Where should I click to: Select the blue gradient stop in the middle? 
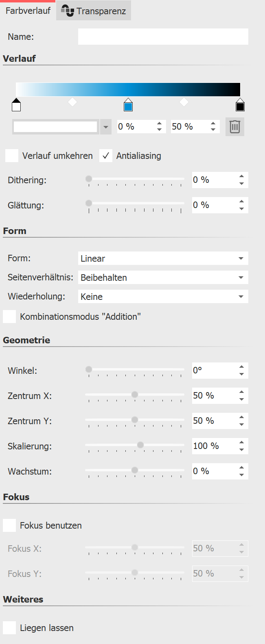(x=128, y=105)
